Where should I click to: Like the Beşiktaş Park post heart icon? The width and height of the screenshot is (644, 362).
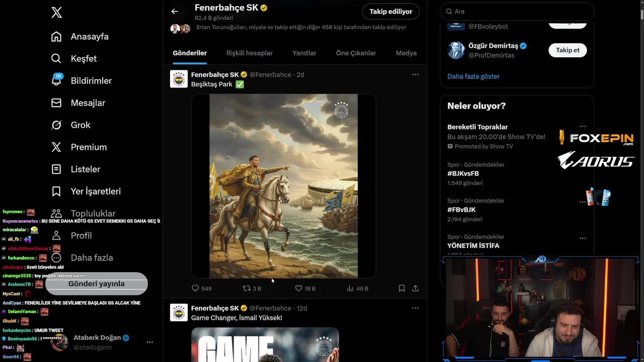[298, 288]
